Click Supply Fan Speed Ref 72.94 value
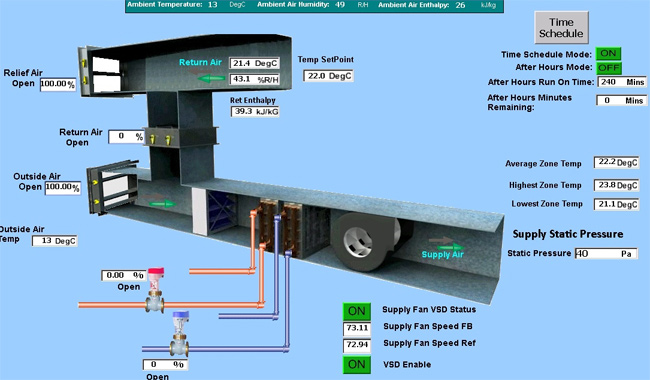 (x=357, y=345)
